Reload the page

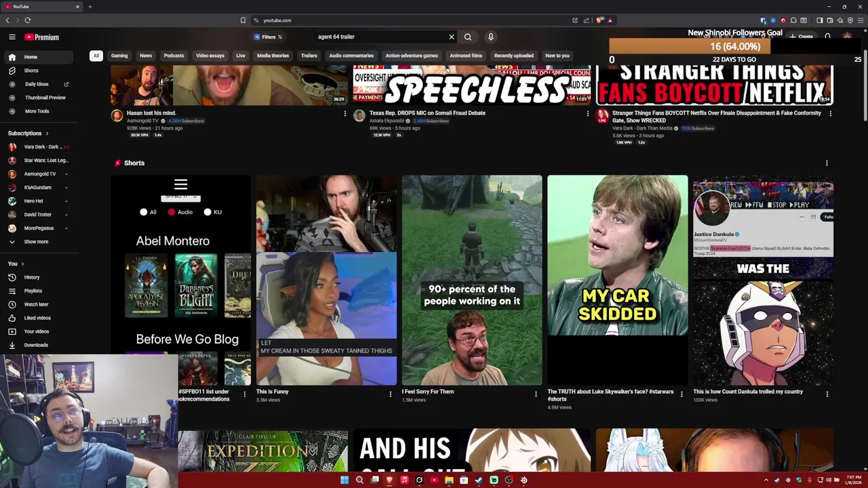pos(28,20)
